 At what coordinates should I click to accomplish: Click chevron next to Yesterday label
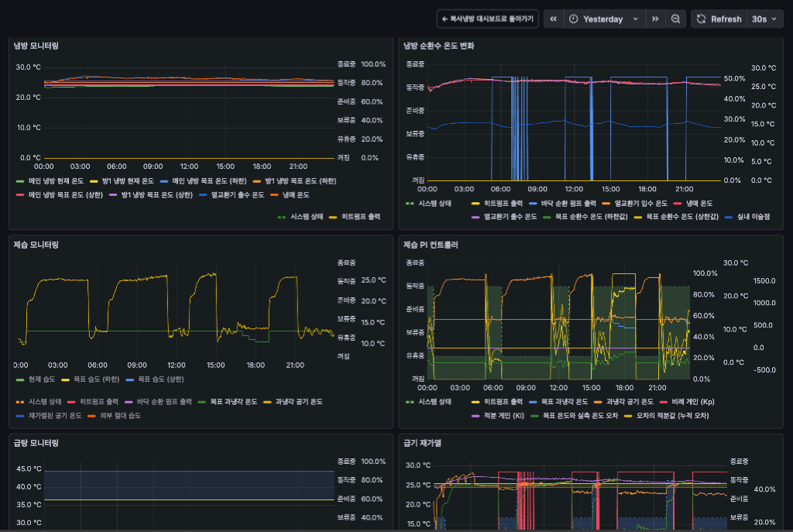click(636, 19)
